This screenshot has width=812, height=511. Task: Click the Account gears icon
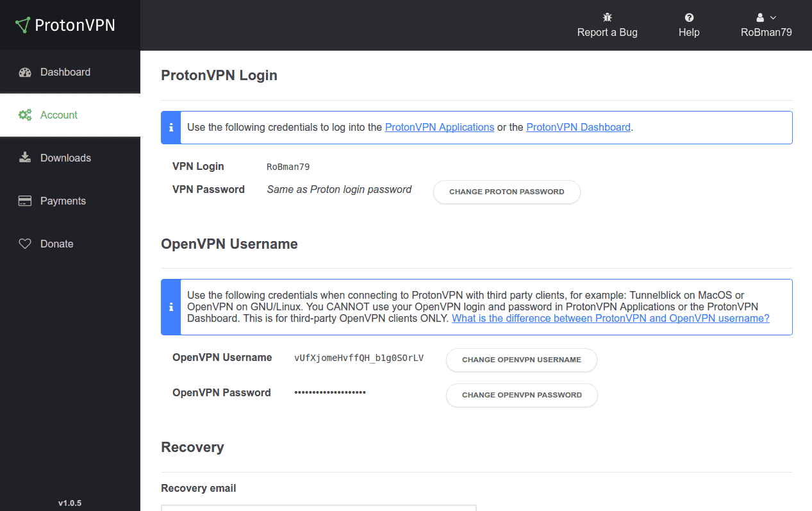tap(25, 115)
